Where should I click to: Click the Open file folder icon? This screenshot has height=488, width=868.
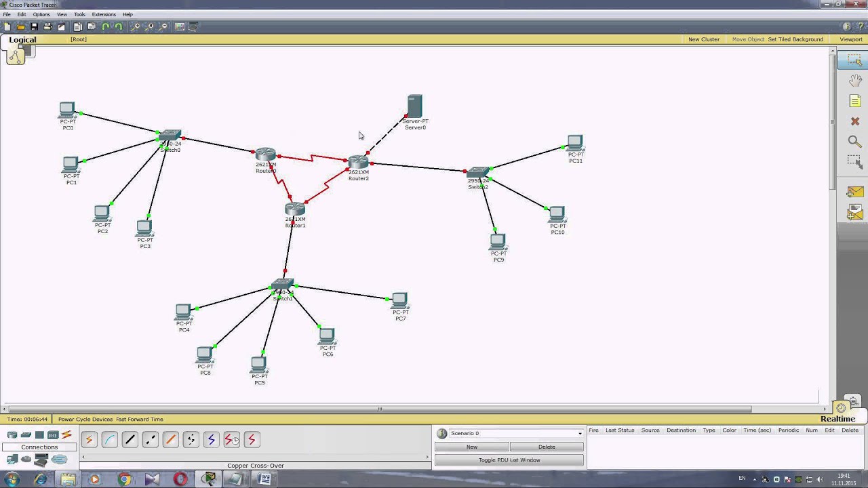pyautogui.click(x=21, y=26)
